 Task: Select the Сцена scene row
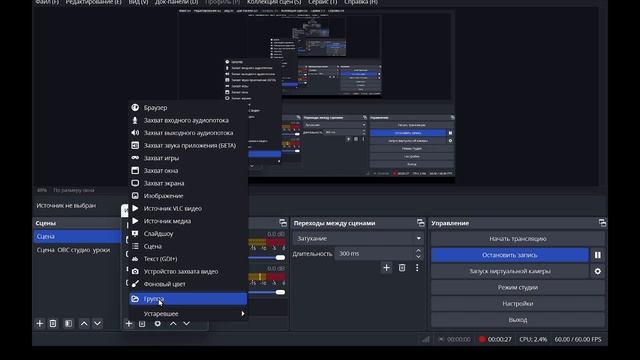click(77, 236)
